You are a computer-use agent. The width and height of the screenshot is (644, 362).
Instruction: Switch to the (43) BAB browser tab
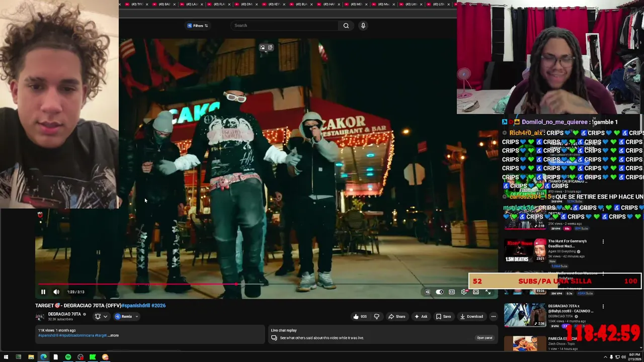pyautogui.click(x=163, y=4)
